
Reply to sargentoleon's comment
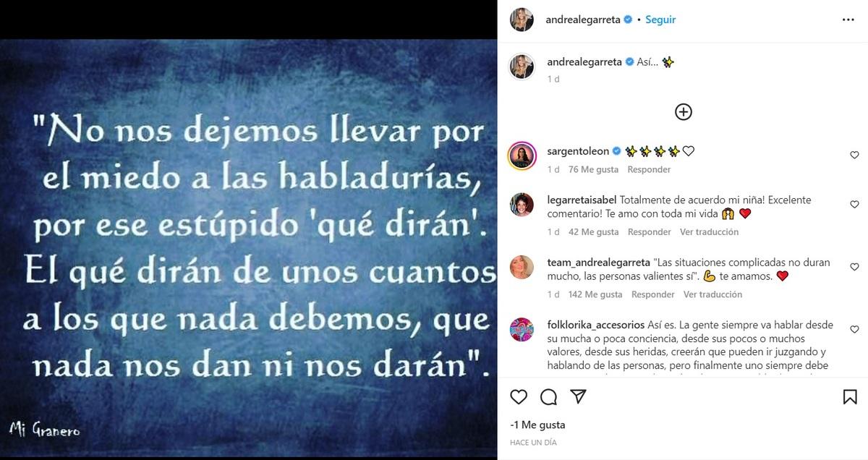[649, 169]
